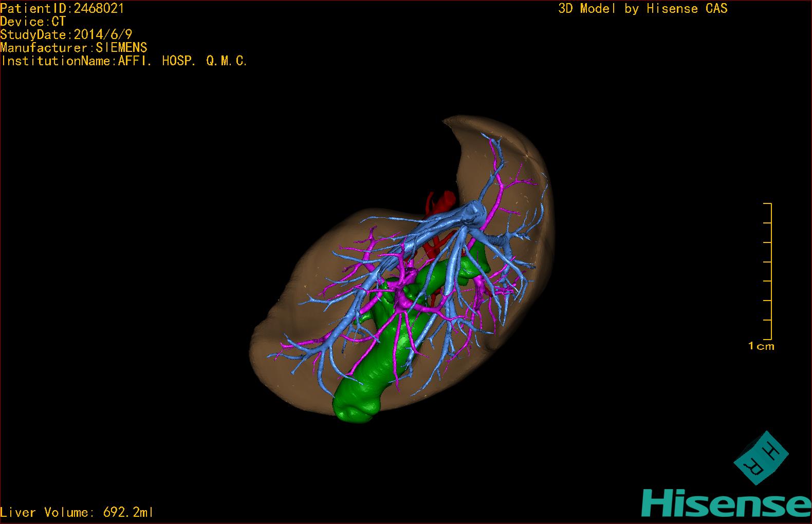Select the Liver Volume: 692.2ml readout
This screenshot has height=524, width=812.
(x=77, y=512)
